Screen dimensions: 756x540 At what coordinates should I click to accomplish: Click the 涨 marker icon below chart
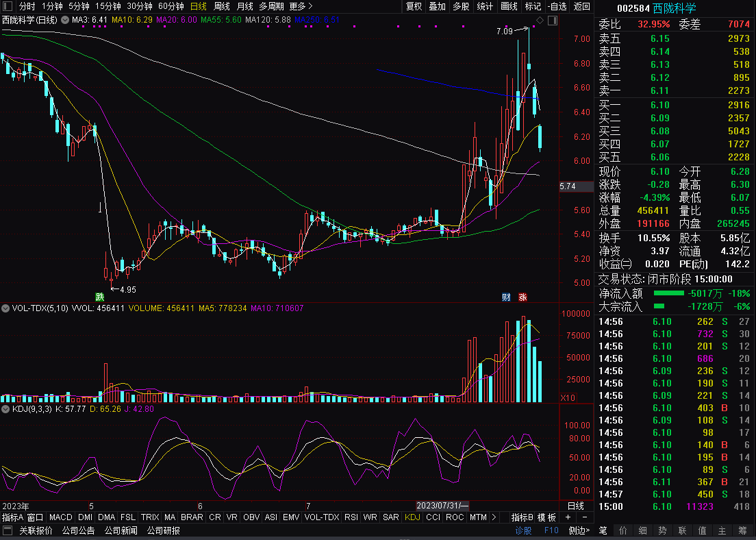pyautogui.click(x=522, y=297)
